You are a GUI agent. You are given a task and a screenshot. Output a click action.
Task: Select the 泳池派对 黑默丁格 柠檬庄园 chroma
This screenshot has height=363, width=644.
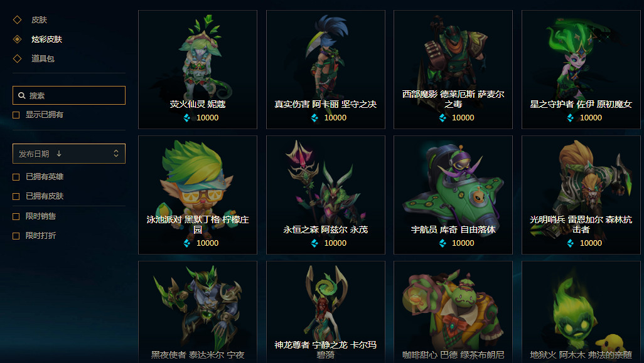pos(198,195)
